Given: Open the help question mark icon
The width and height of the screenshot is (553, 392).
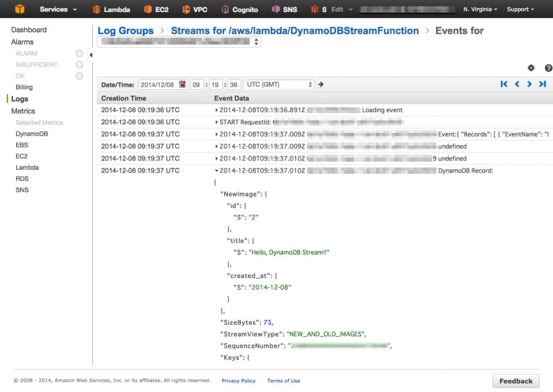Looking at the screenshot, I should pyautogui.click(x=548, y=68).
